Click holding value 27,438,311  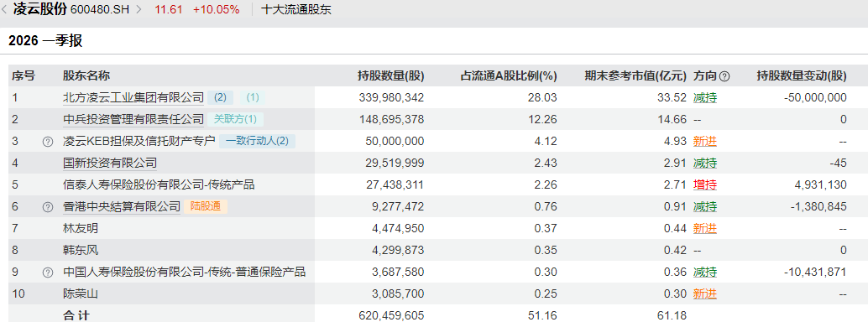coord(395,184)
